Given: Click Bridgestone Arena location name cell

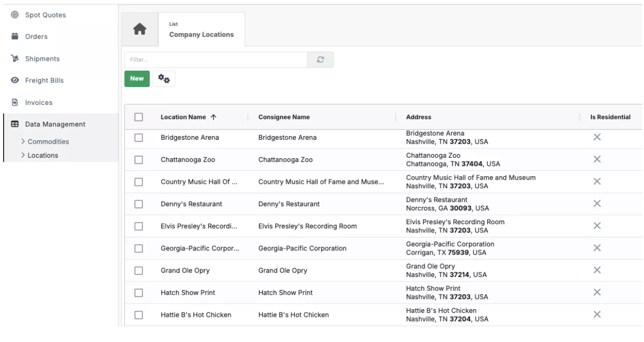Looking at the screenshot, I should point(190,137).
